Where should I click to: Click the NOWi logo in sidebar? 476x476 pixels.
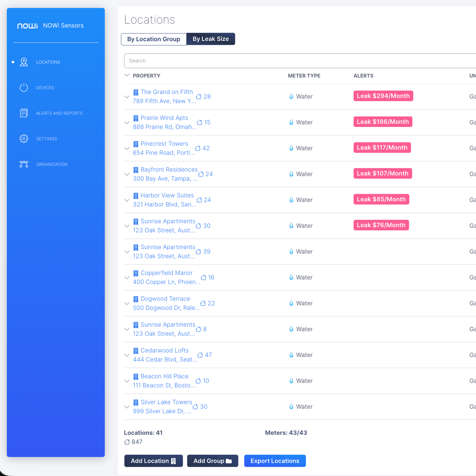27,26
